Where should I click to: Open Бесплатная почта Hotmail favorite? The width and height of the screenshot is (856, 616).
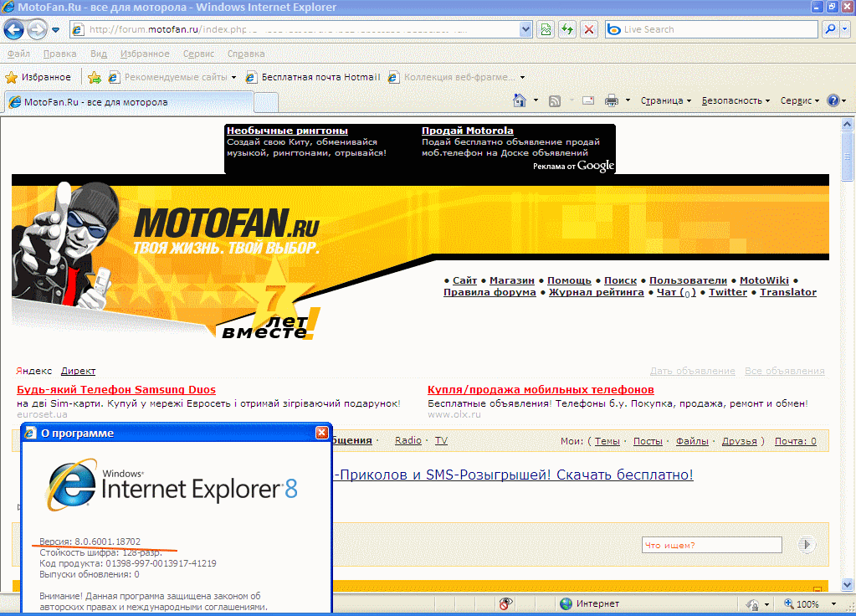point(313,77)
